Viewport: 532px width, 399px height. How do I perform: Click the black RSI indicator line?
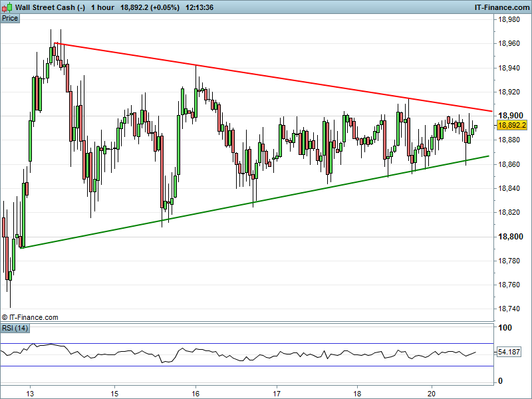(237, 354)
